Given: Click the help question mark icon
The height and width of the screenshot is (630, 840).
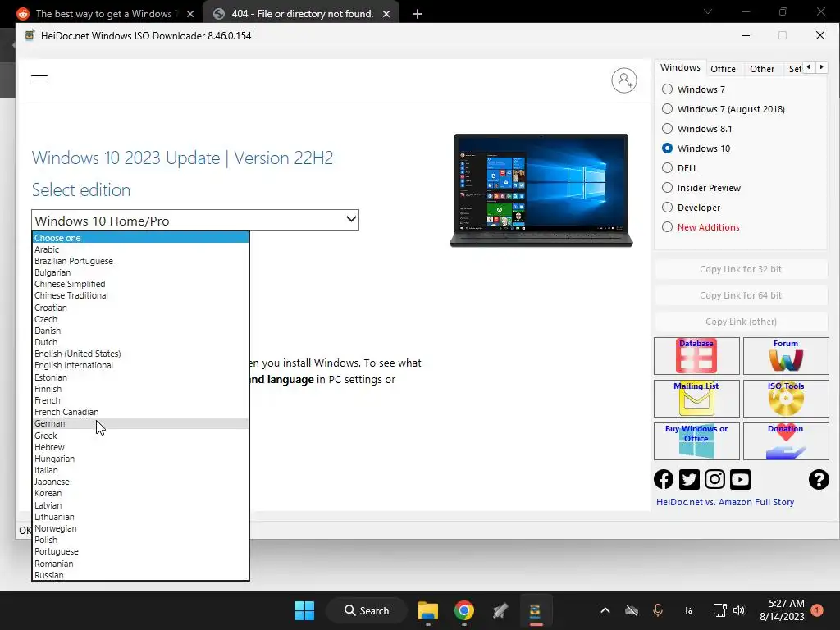Looking at the screenshot, I should [x=819, y=479].
